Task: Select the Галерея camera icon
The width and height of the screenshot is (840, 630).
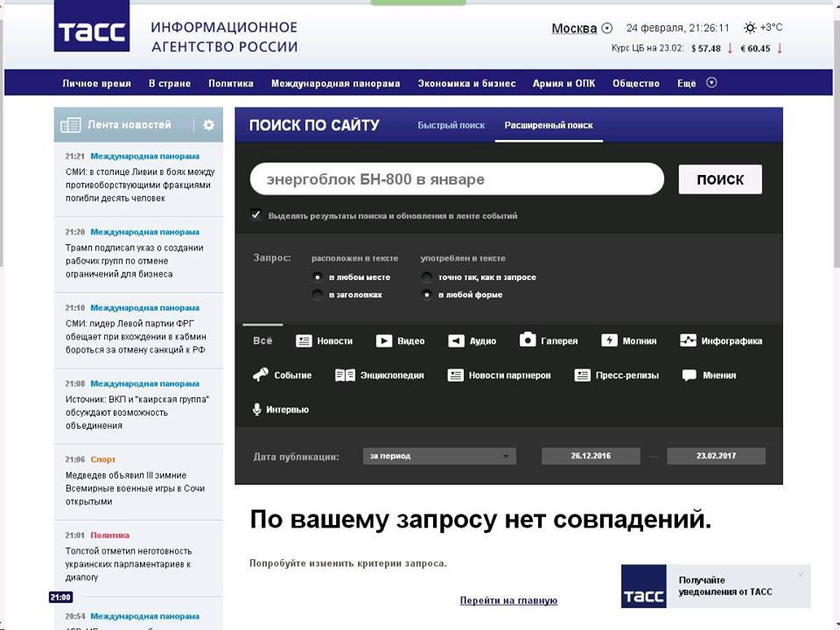Action: point(528,340)
